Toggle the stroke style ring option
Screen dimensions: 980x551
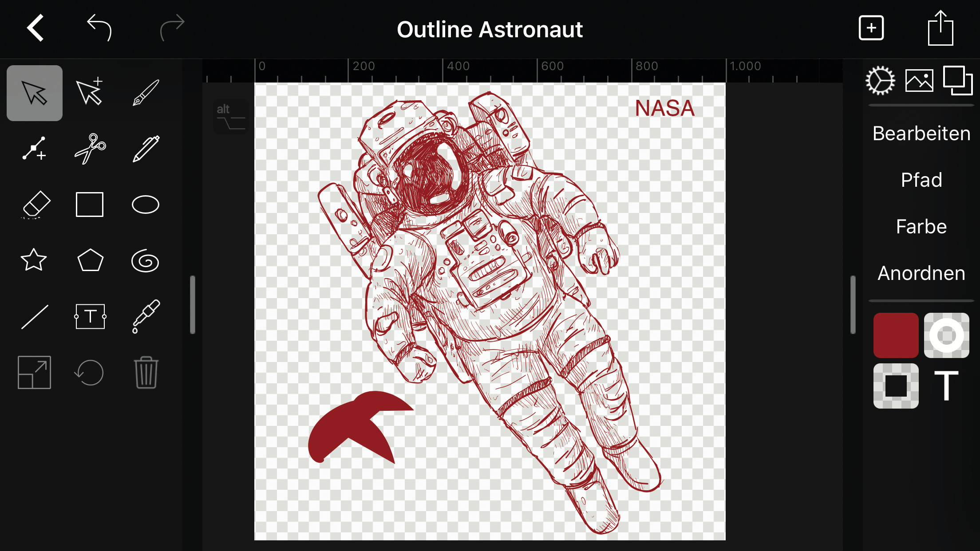(x=946, y=335)
